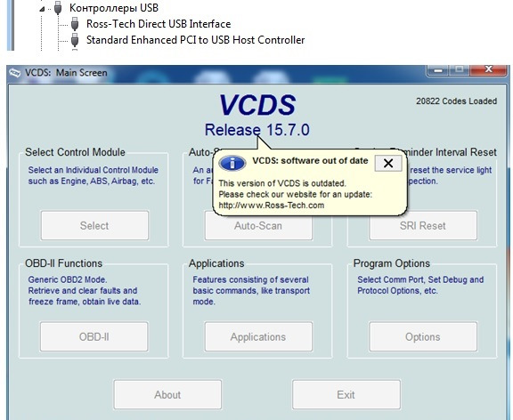
Task: Click the large VCDS logo heading
Action: tap(257, 105)
